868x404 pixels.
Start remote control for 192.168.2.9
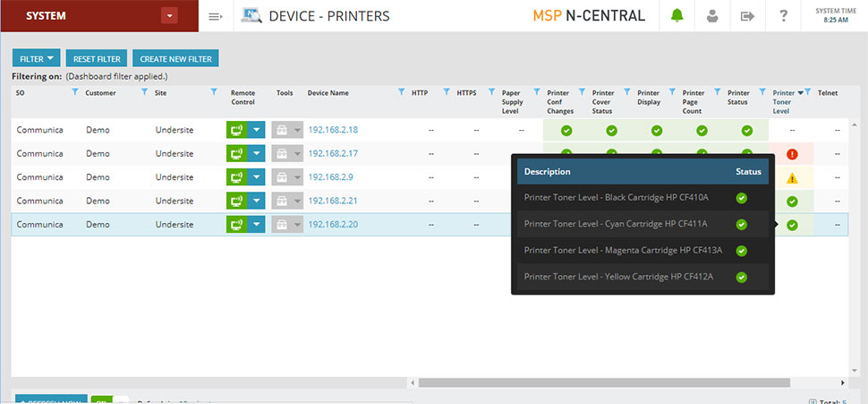[236, 177]
